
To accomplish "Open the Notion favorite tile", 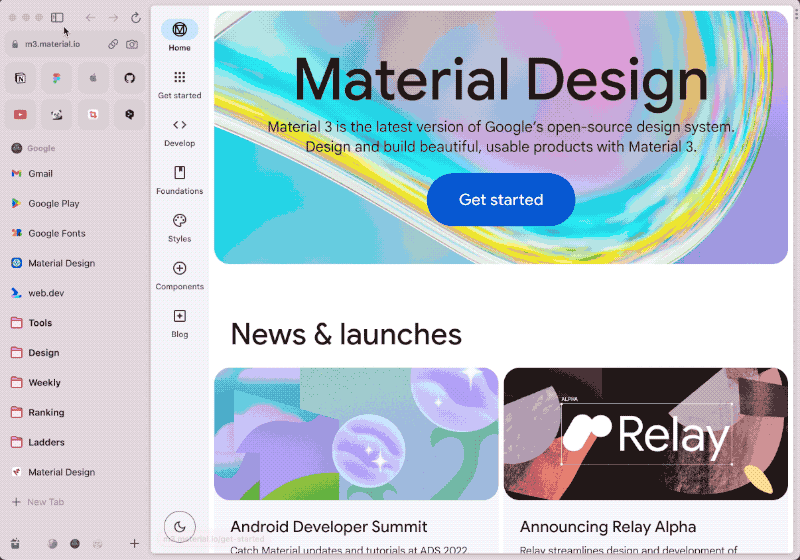I will pyautogui.click(x=20, y=78).
